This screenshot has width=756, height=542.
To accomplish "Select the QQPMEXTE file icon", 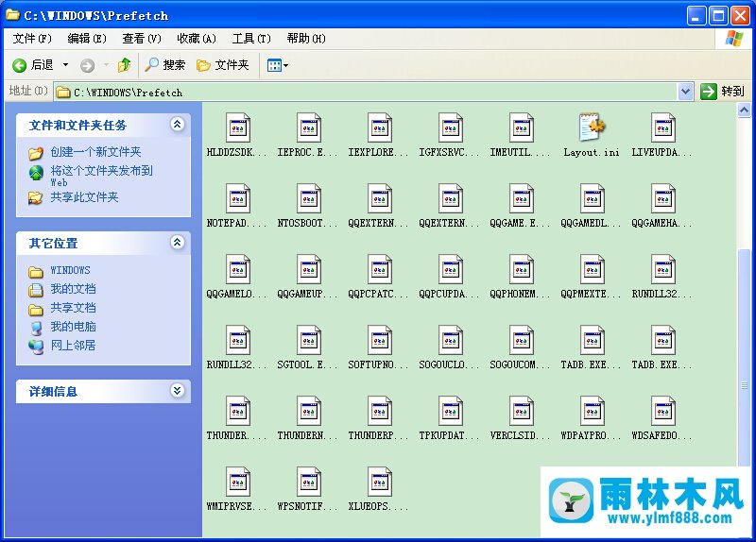I will pyautogui.click(x=593, y=269).
